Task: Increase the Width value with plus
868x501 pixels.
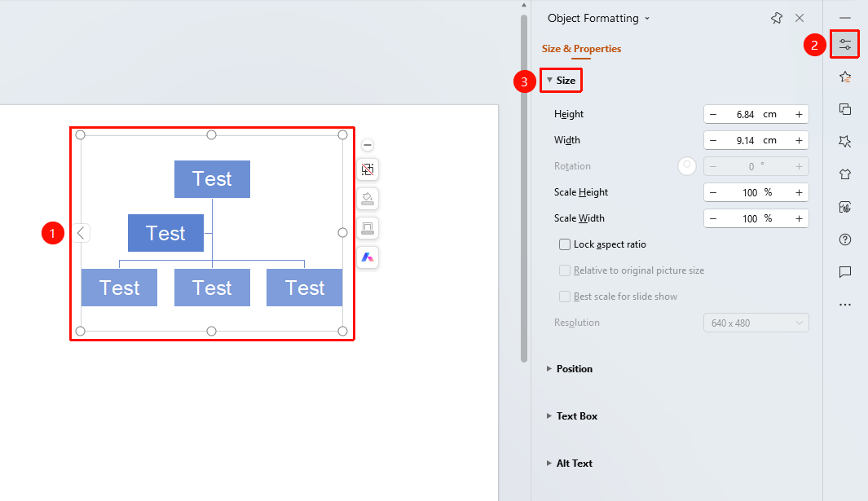Action: (799, 140)
